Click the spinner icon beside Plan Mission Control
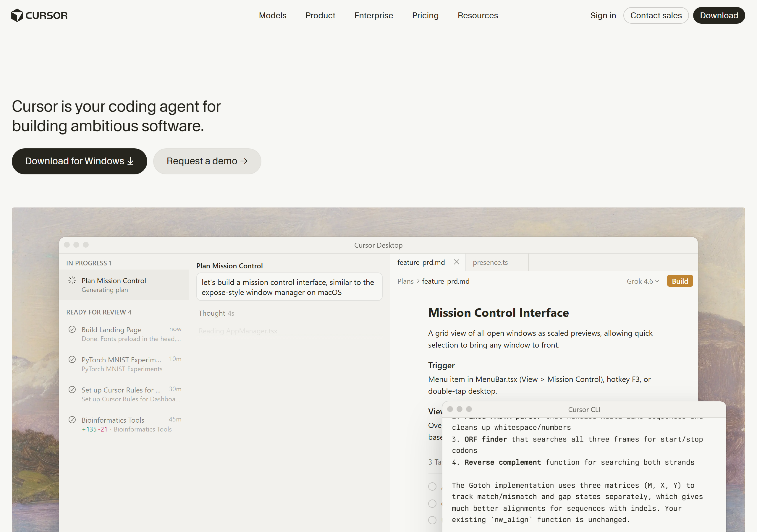Screen dimensions: 757x532 [x=72, y=280]
